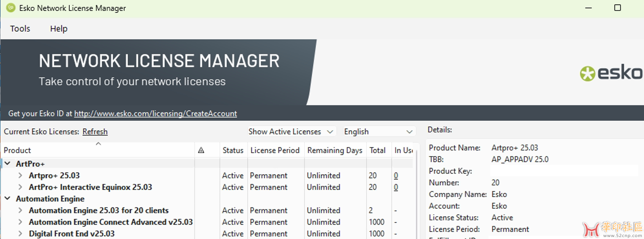Open In Use count for Artpro+ 25.03

pos(396,176)
